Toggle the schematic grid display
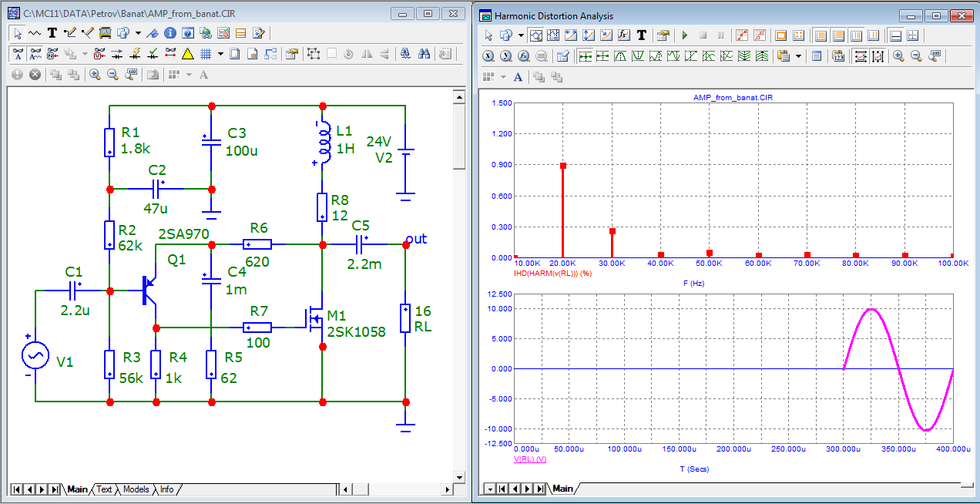 [206, 54]
